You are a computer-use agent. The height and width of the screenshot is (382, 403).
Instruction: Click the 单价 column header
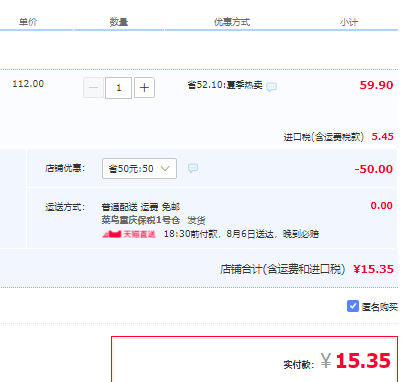point(28,22)
